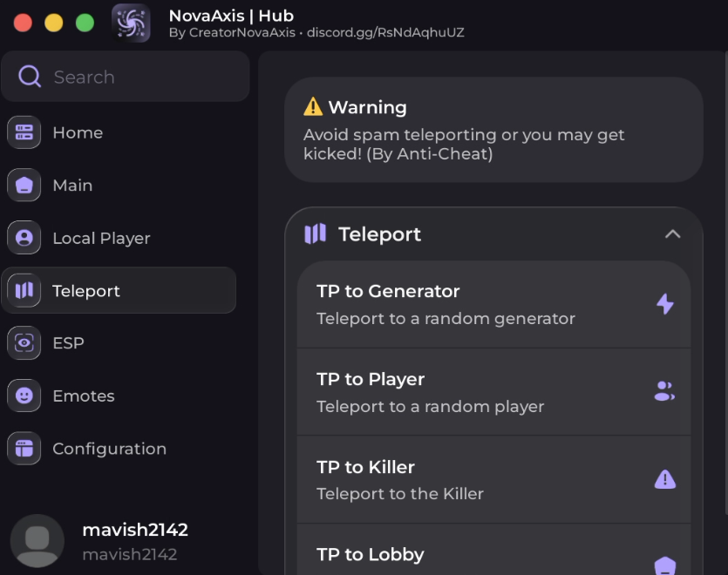Image resolution: width=728 pixels, height=575 pixels.
Task: Click the mavish2142 profile avatar
Action: point(37,541)
